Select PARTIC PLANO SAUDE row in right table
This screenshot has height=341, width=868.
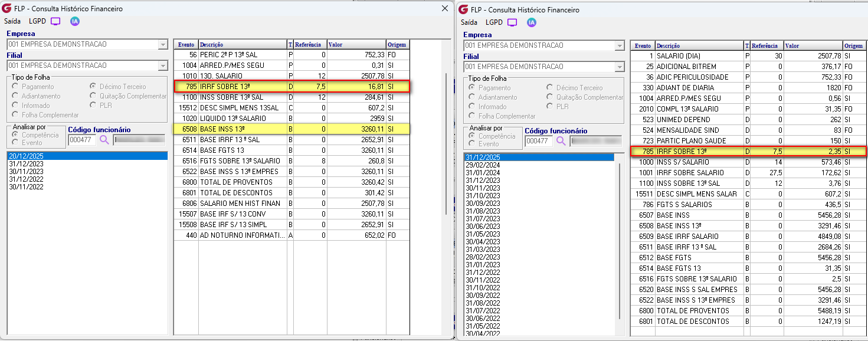tap(748, 141)
